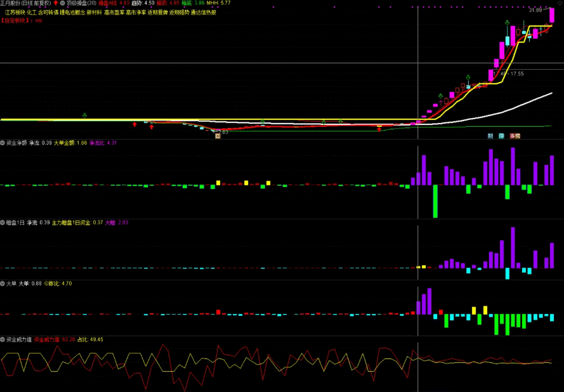Open the 高市净率 tag
This screenshot has width=564, height=392.
[x=136, y=13]
